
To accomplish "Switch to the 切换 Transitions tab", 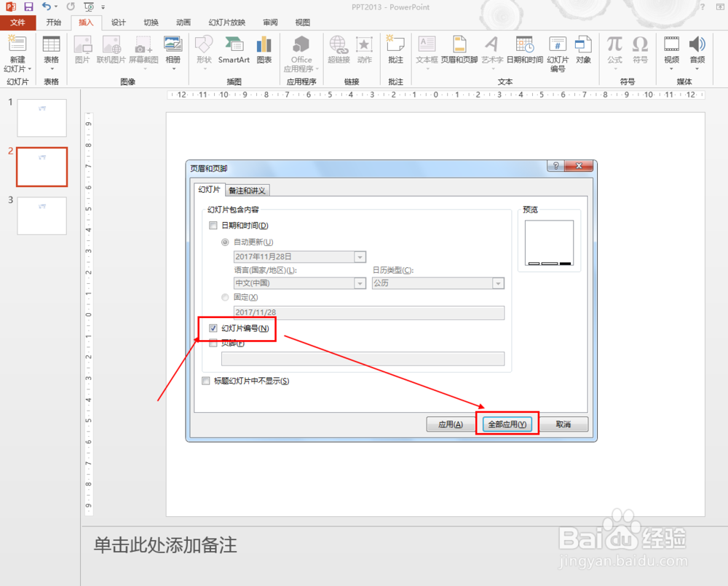I will click(151, 23).
